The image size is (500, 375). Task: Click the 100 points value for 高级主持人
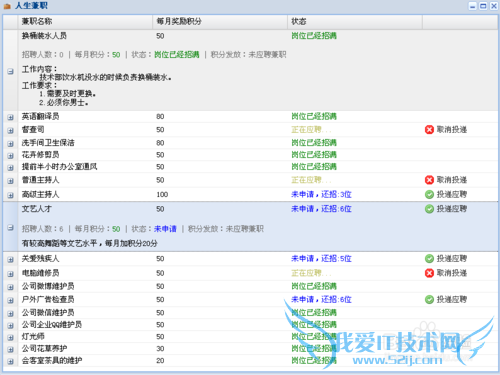tap(162, 194)
